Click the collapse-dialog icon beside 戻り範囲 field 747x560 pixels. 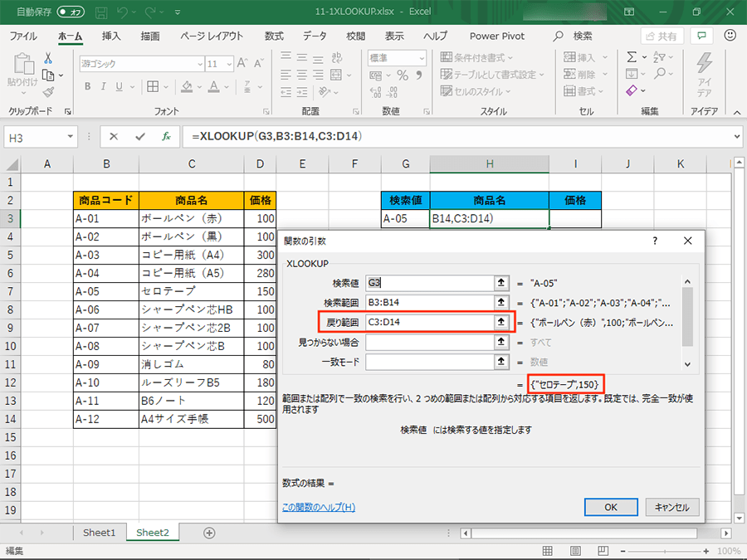500,321
